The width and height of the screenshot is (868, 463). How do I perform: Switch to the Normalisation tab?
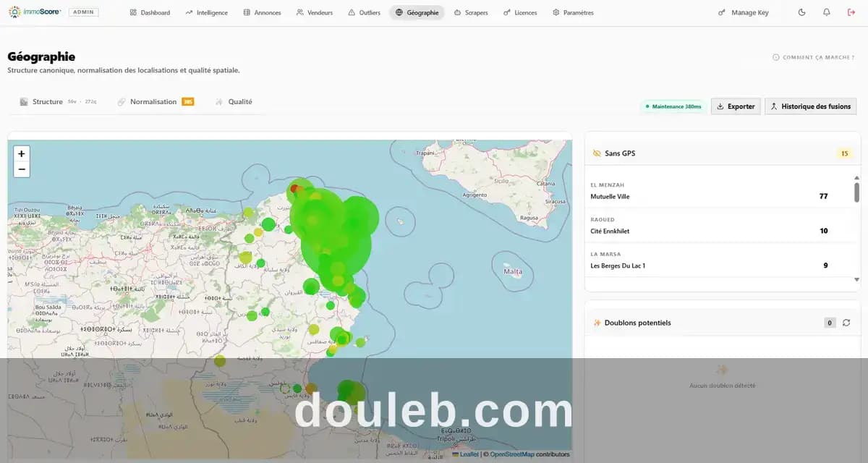point(156,102)
